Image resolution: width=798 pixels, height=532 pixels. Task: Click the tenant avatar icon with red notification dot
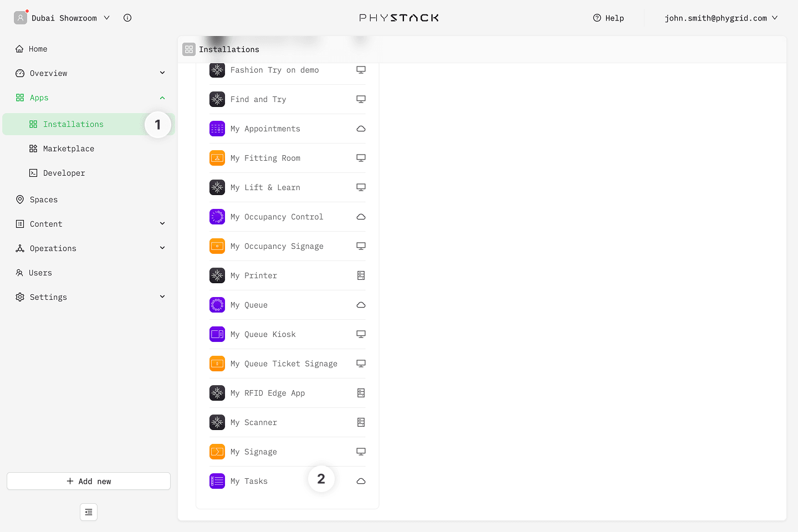tap(21, 18)
